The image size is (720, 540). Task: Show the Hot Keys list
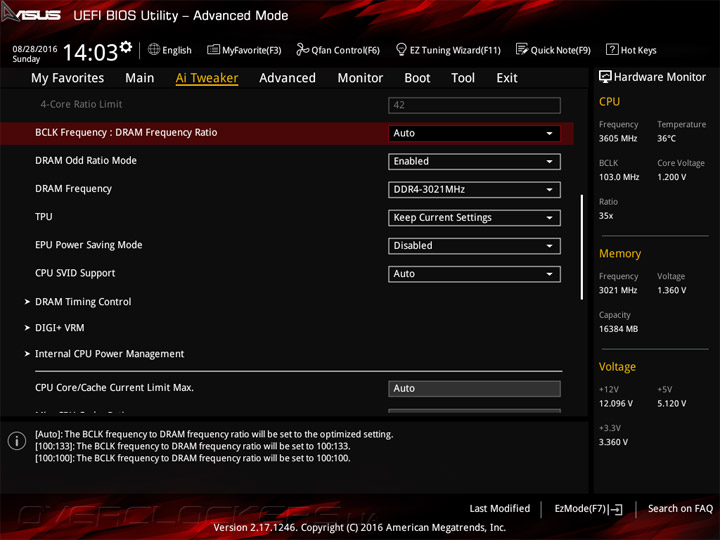point(631,50)
